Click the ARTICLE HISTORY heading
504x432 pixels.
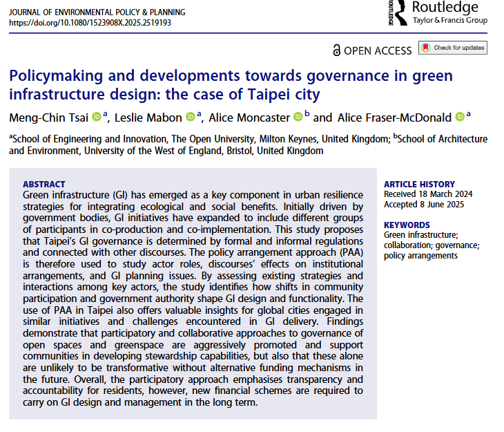click(420, 184)
